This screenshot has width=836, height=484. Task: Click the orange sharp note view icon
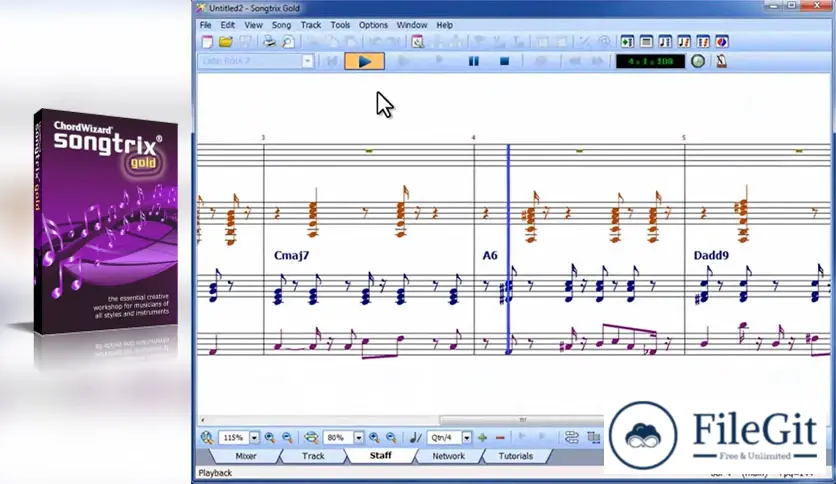tap(684, 42)
